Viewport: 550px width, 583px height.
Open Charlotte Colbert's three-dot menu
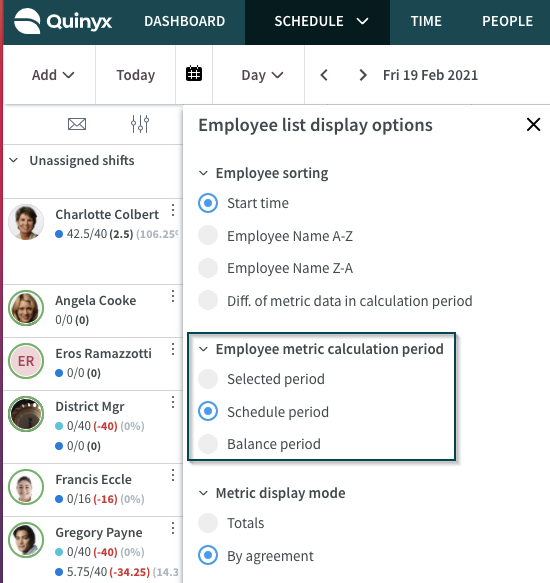pos(173,210)
